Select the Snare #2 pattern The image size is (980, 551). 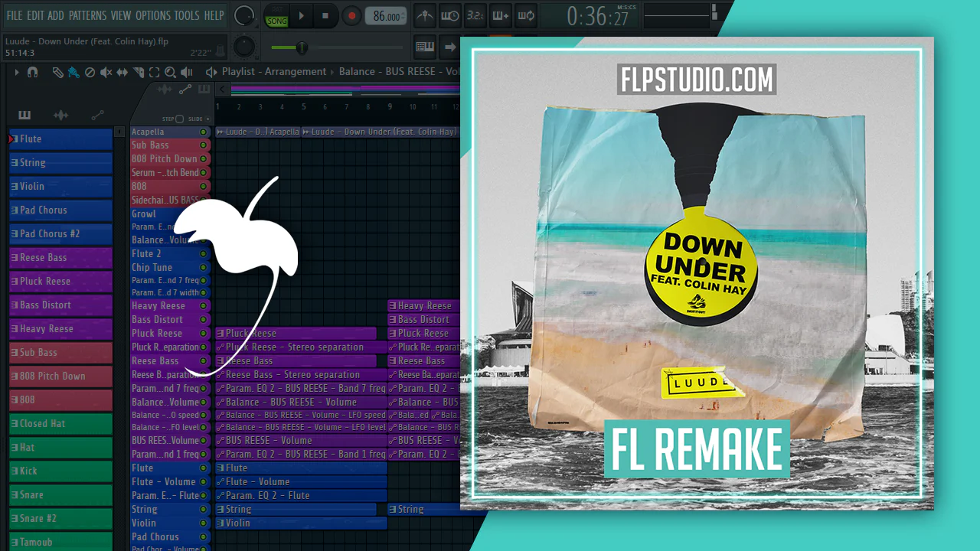click(60, 519)
